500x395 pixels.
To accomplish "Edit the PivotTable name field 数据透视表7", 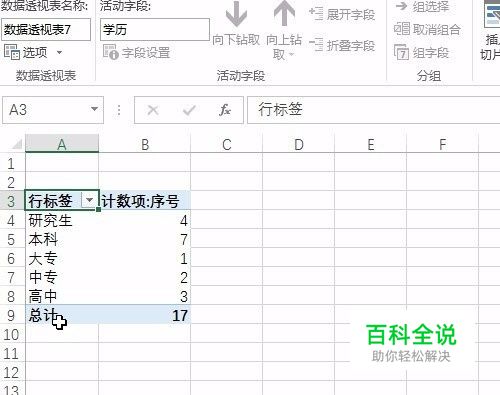I will [x=46, y=30].
